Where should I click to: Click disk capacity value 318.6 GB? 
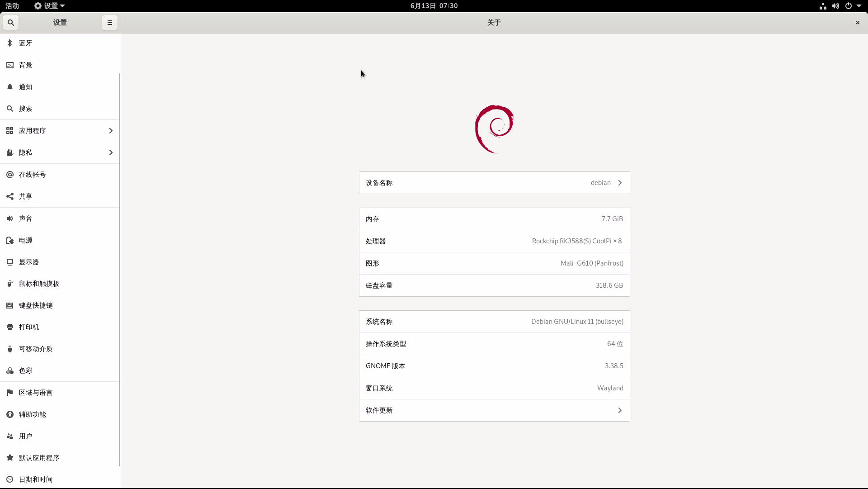tap(609, 285)
